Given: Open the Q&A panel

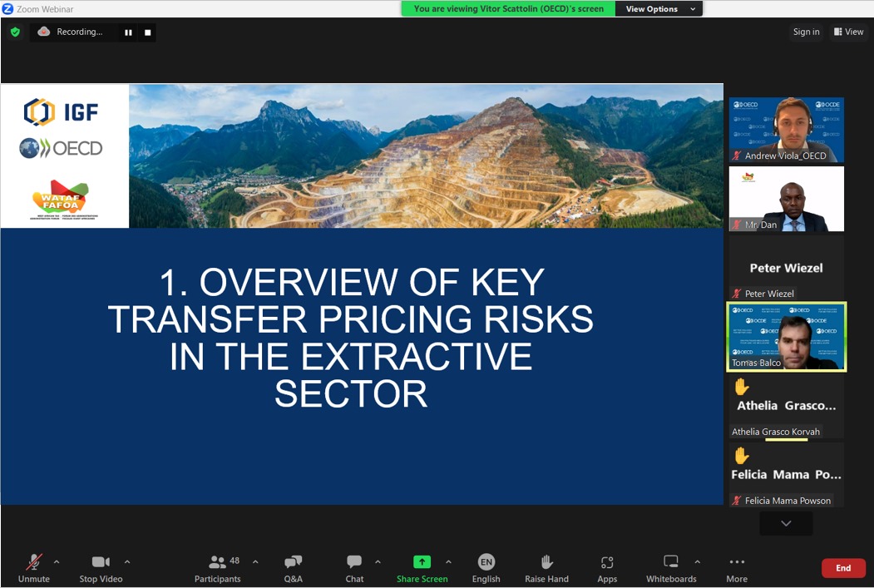Looking at the screenshot, I should (x=294, y=569).
